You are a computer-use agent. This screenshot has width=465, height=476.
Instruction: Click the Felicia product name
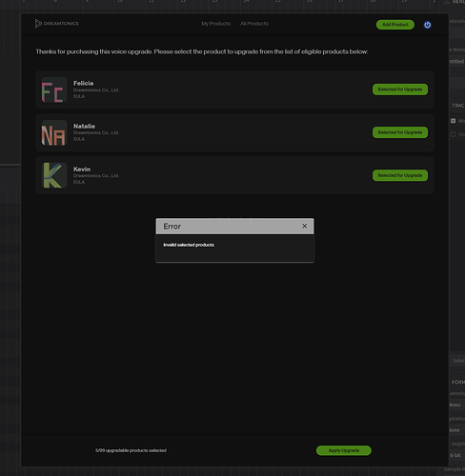click(x=84, y=83)
